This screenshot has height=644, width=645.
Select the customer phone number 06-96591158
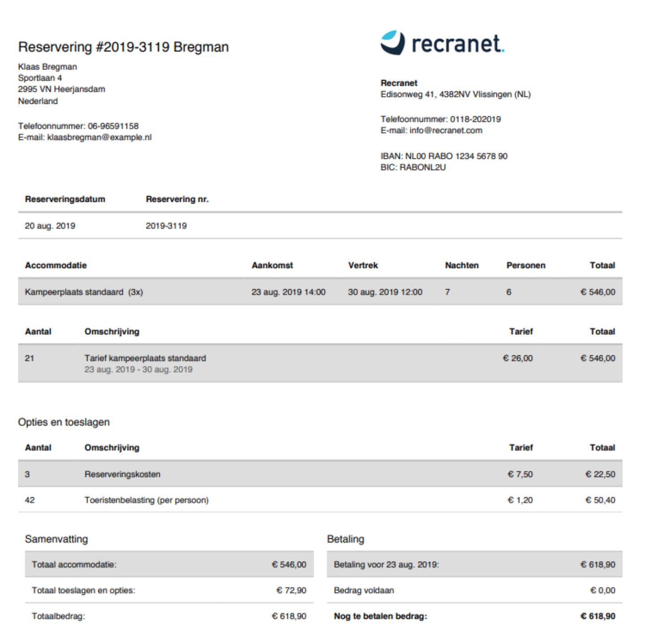coord(113,126)
